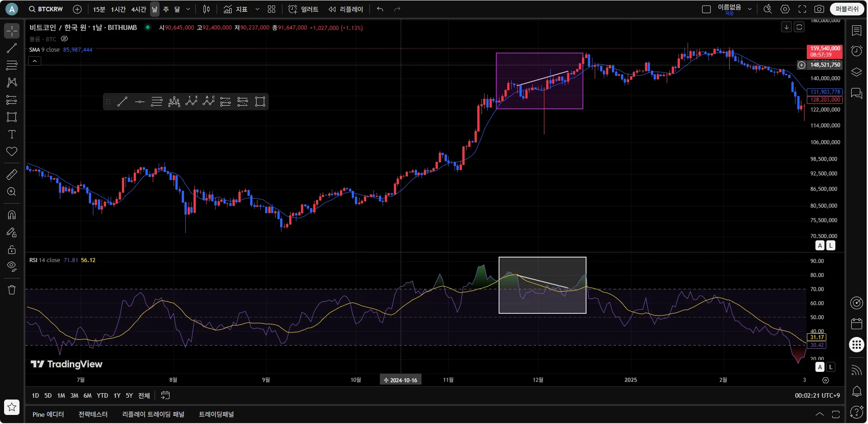Screen dimensions: 868x424
Task: Open the 전략테스터 tab
Action: point(93,414)
